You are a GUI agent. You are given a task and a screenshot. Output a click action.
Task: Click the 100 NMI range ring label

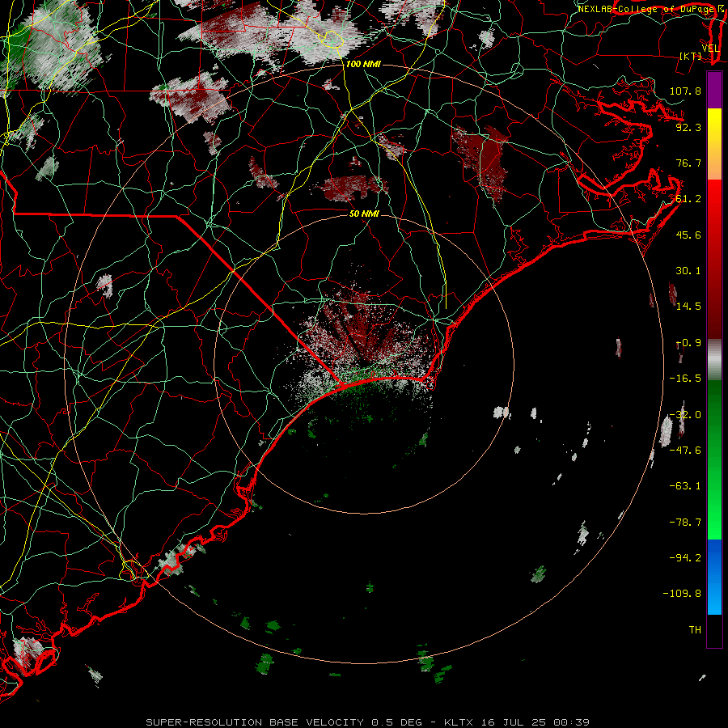[x=363, y=64]
